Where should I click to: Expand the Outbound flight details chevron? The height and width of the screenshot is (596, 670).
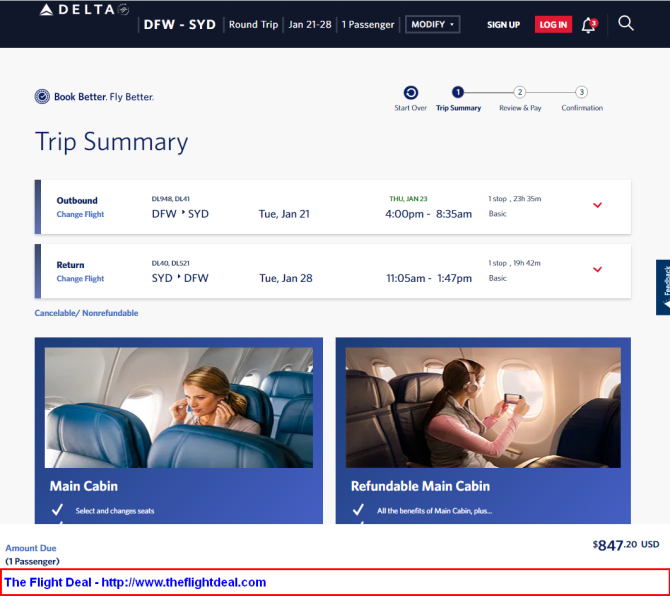597,205
